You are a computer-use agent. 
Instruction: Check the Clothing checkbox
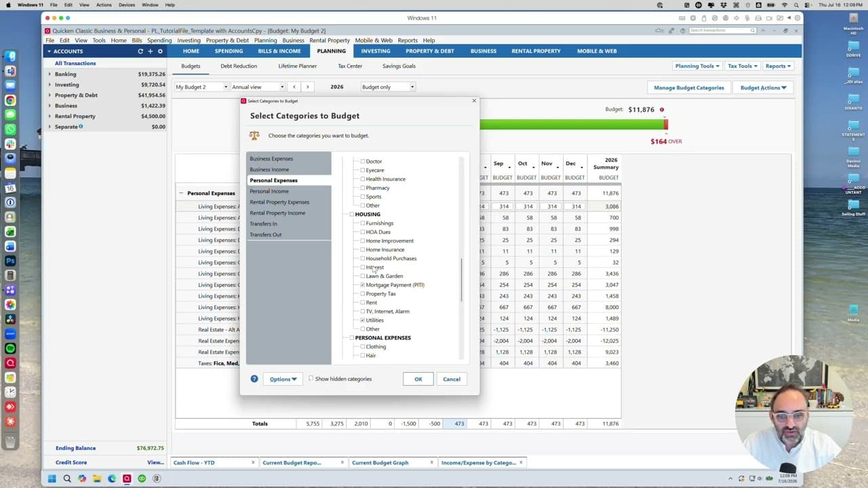[363, 346]
